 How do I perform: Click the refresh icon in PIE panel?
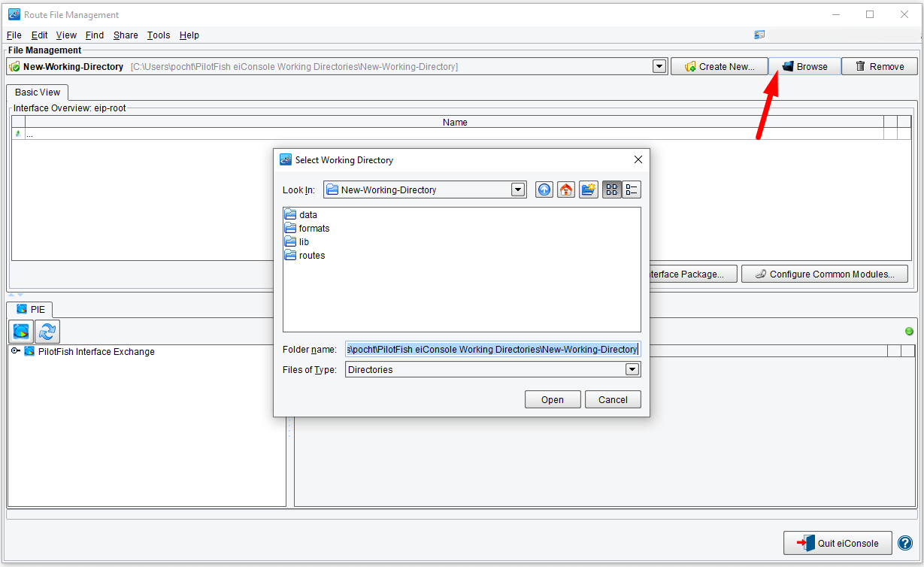47,332
